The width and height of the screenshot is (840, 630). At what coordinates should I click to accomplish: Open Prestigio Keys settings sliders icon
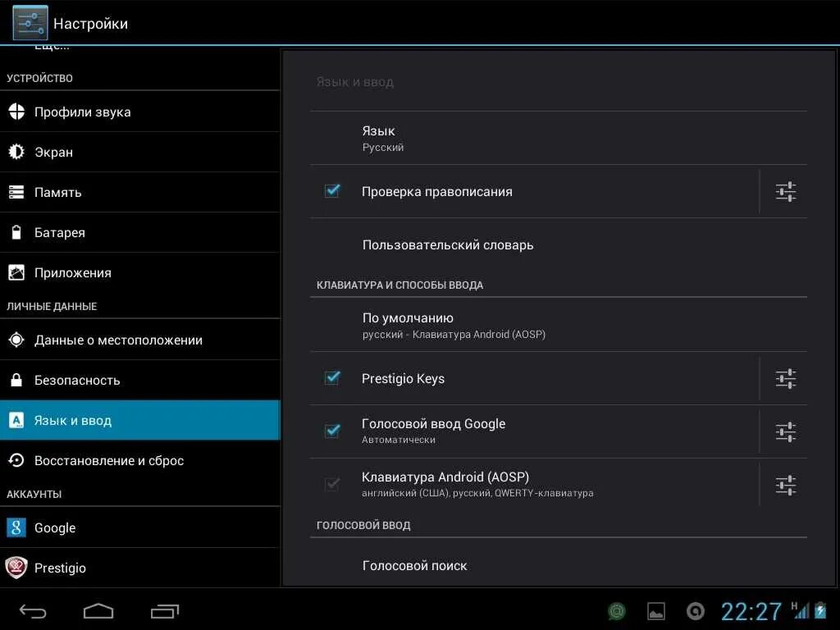click(785, 378)
